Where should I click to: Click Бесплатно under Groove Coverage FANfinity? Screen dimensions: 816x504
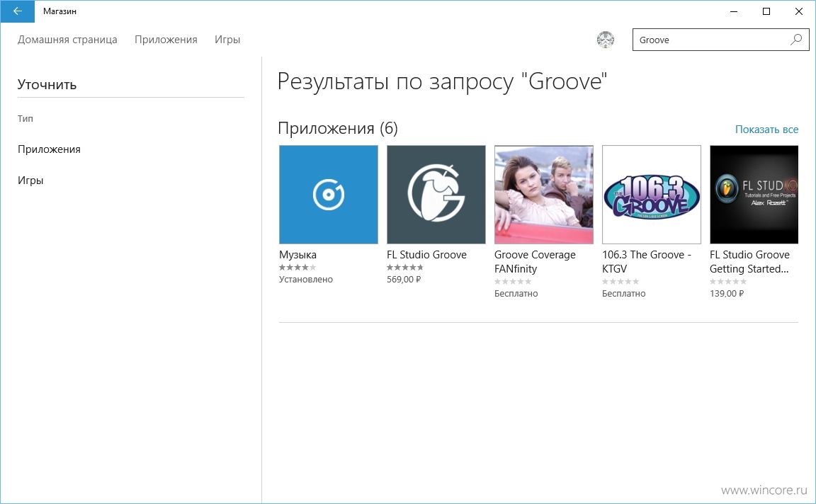(x=516, y=293)
